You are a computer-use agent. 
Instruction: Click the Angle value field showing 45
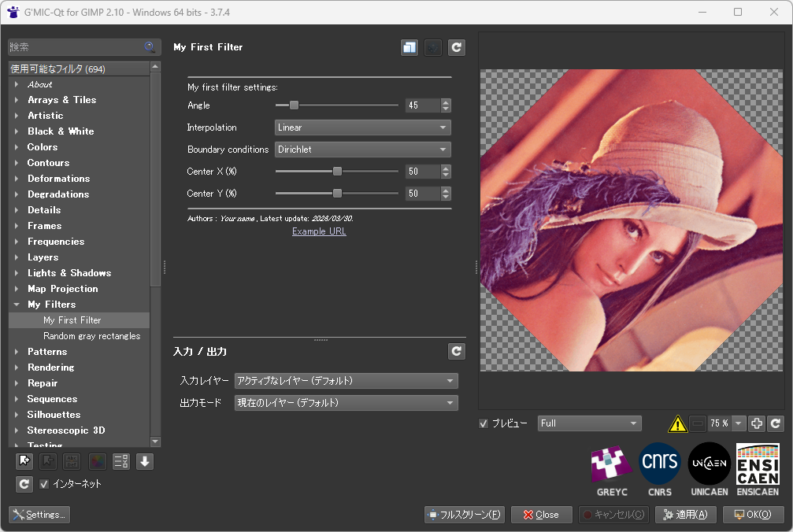(x=424, y=105)
